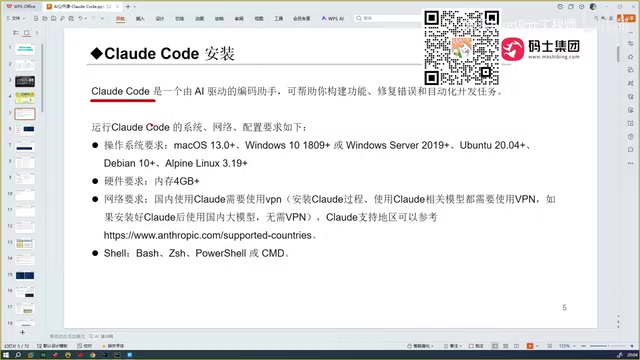Click the print preview icon in quick toolbar
The height and width of the screenshot is (360, 640).
[x=71, y=18]
